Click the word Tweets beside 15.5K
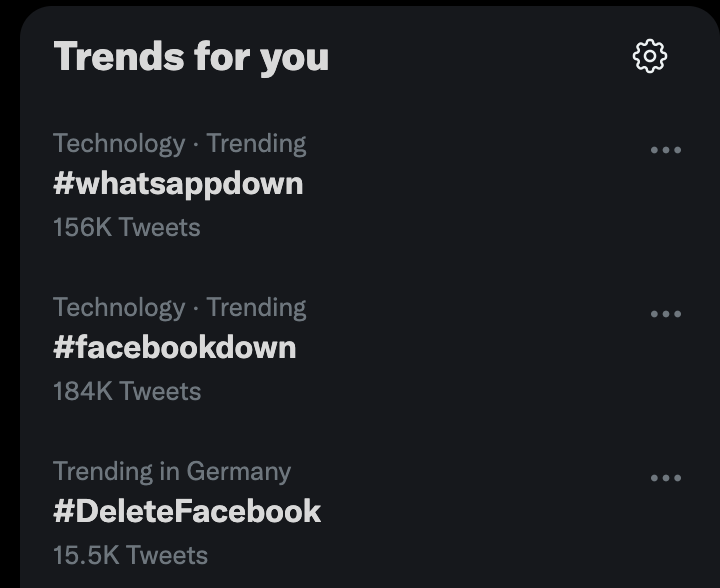This screenshot has height=588, width=720. [x=167, y=555]
